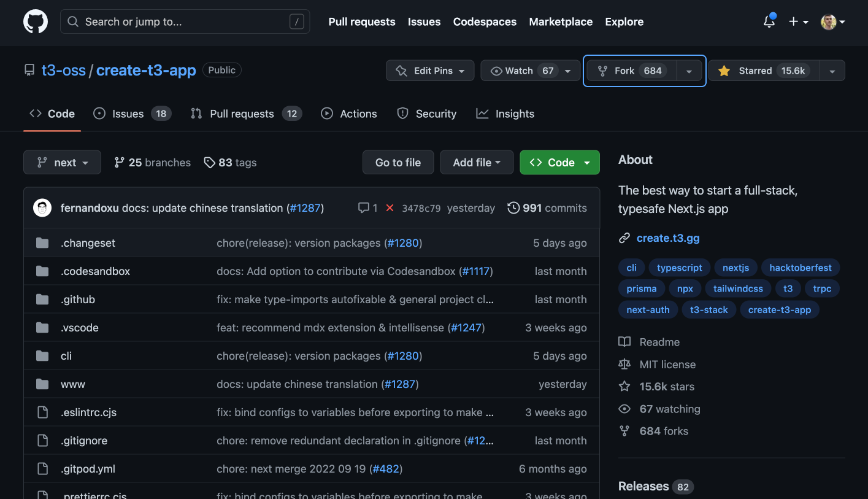This screenshot has height=499, width=868.
Task: Open the Add file dropdown
Action: 477,163
